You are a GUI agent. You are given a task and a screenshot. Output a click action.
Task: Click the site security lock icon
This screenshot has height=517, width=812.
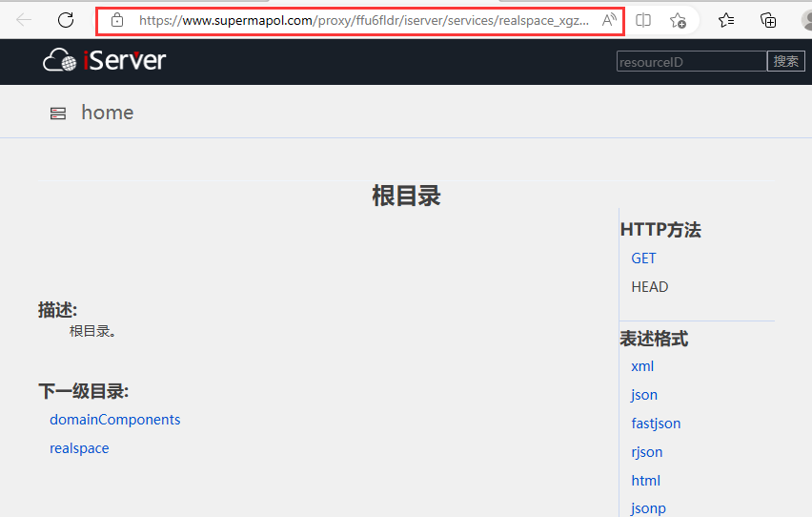[x=117, y=20]
